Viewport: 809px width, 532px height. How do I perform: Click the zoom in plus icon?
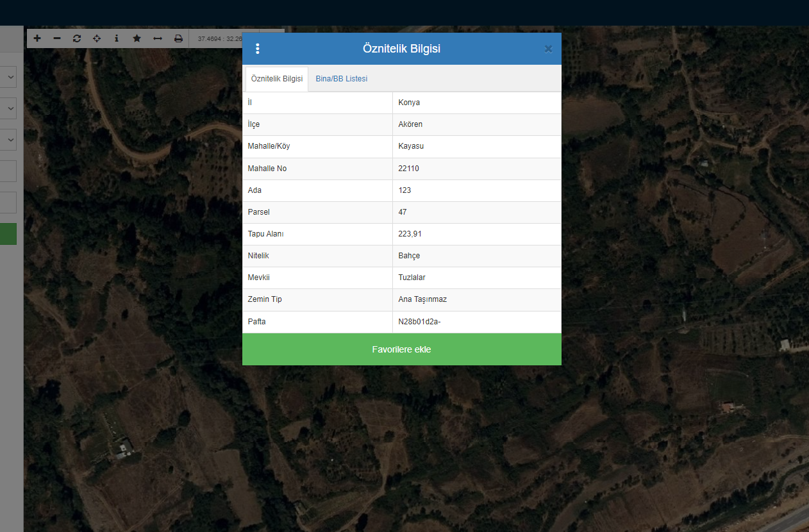(37, 38)
